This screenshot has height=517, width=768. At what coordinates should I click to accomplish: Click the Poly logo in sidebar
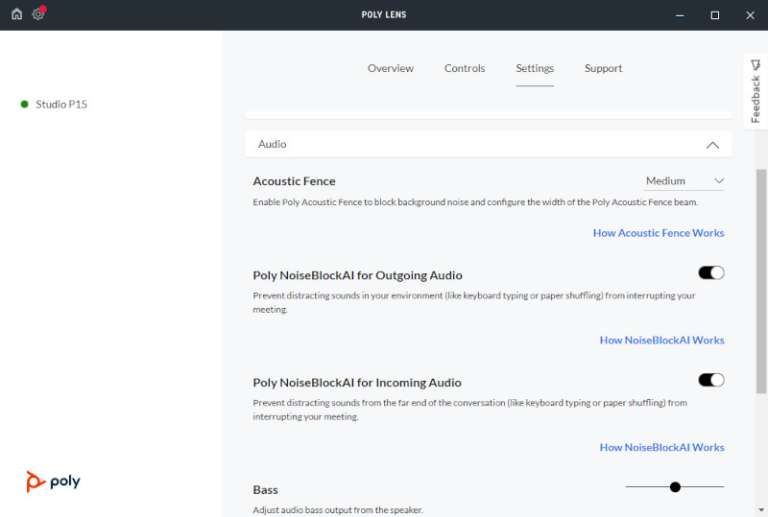pos(53,482)
